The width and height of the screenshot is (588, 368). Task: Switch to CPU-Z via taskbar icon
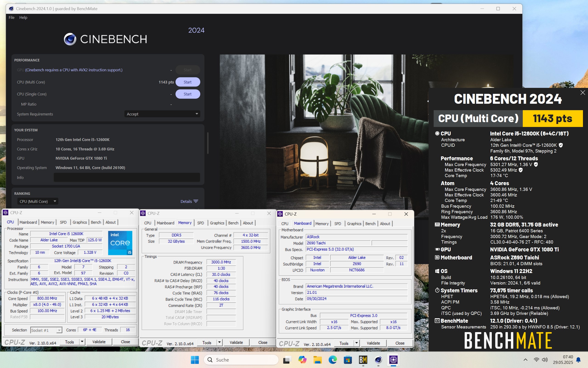tap(393, 359)
